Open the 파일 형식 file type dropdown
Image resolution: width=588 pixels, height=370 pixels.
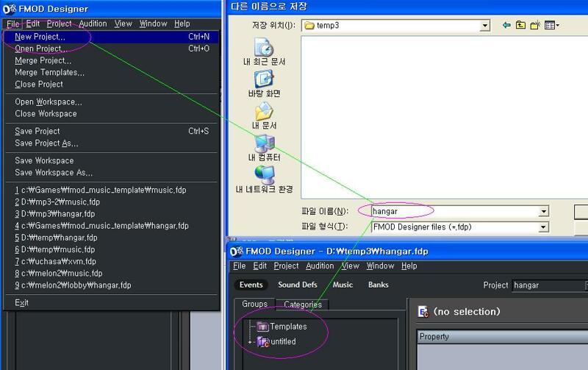pos(544,227)
